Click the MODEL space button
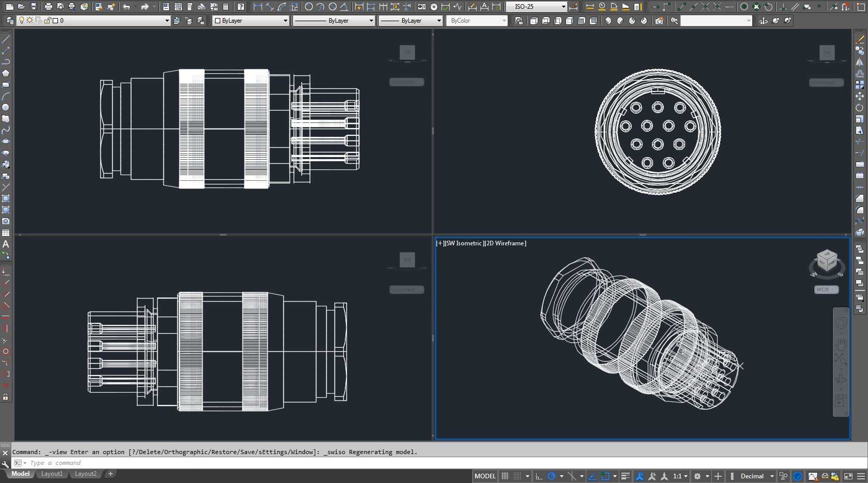Viewport: 868px width, 483px height. [x=485, y=476]
